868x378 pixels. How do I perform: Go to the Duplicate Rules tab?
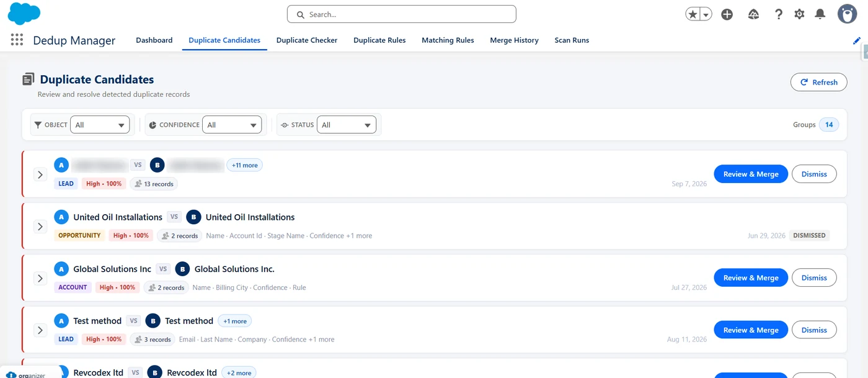[x=379, y=40]
